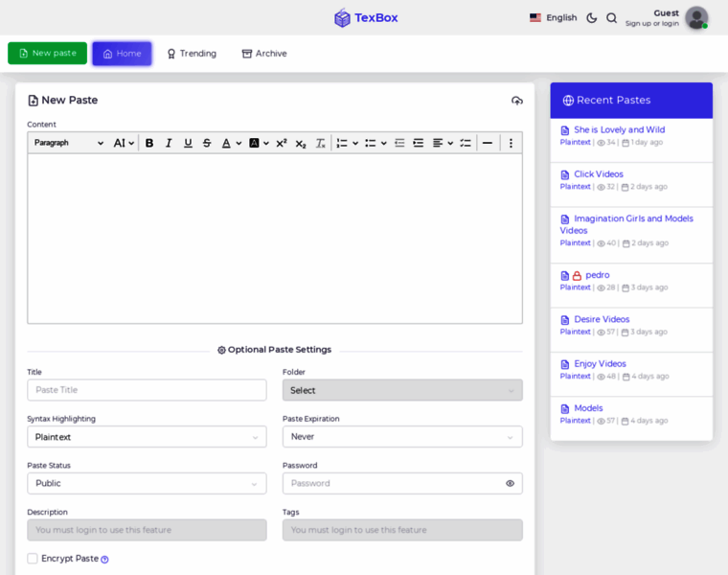
Task: Apply superscript formatting
Action: click(282, 143)
